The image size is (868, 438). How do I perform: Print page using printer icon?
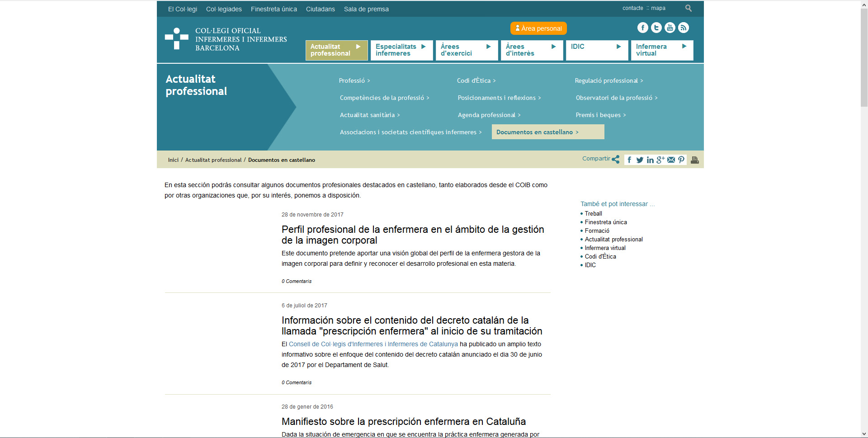click(695, 160)
